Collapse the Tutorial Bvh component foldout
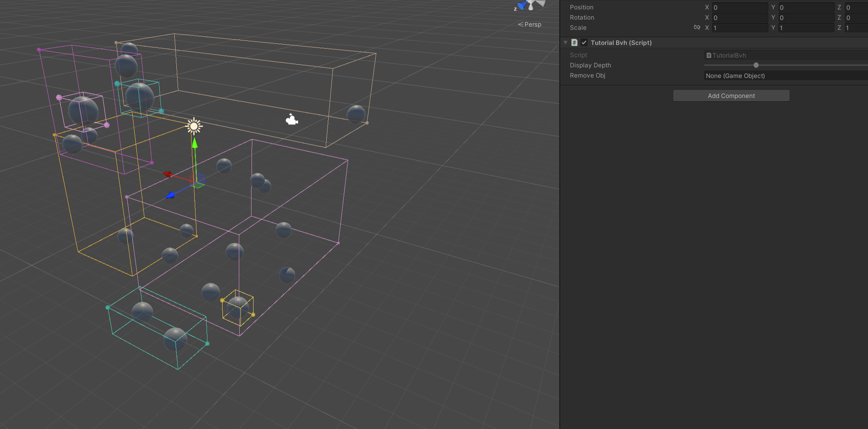This screenshot has width=868, height=429. (565, 42)
